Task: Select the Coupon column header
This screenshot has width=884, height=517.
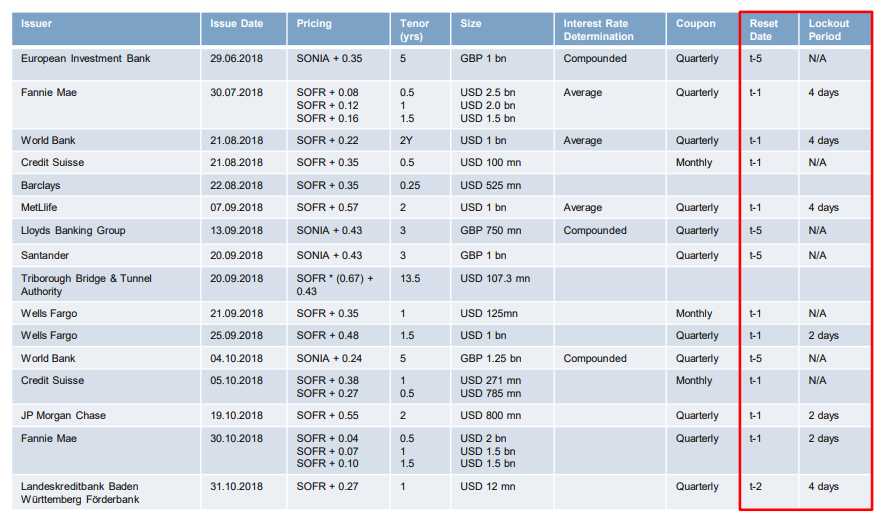Action: (x=703, y=29)
